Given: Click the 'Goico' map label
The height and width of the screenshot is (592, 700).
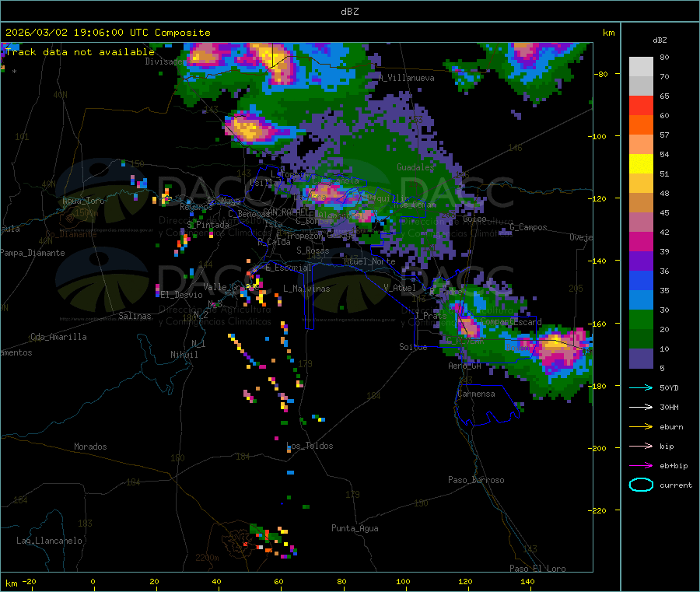Looking at the screenshot, I should point(474,219).
